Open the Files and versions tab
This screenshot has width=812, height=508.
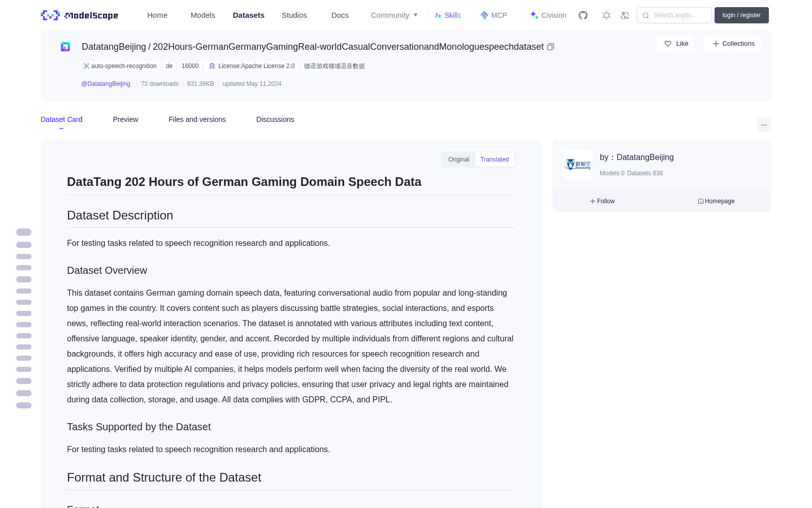coord(197,119)
